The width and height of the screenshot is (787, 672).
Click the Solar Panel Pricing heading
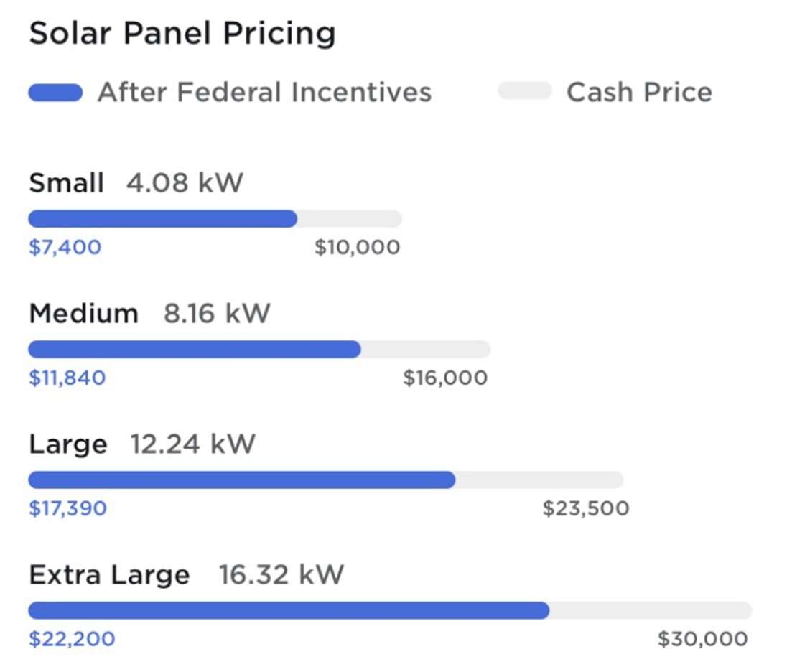182,34
